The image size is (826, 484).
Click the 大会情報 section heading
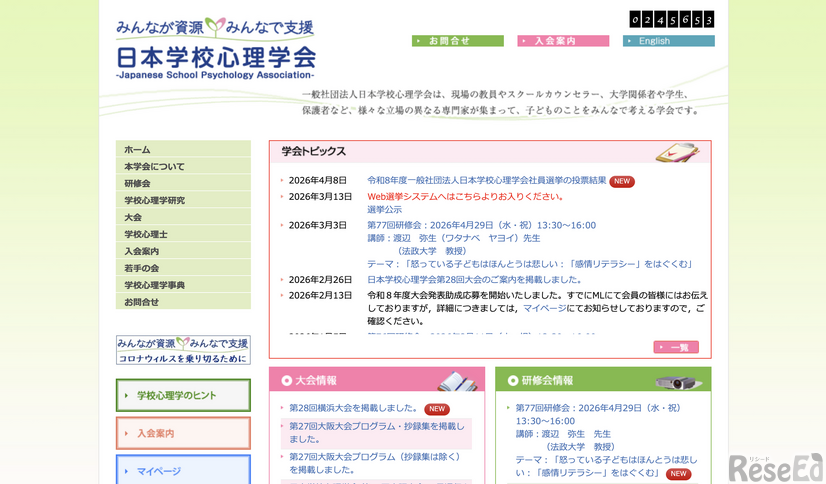tap(316, 380)
